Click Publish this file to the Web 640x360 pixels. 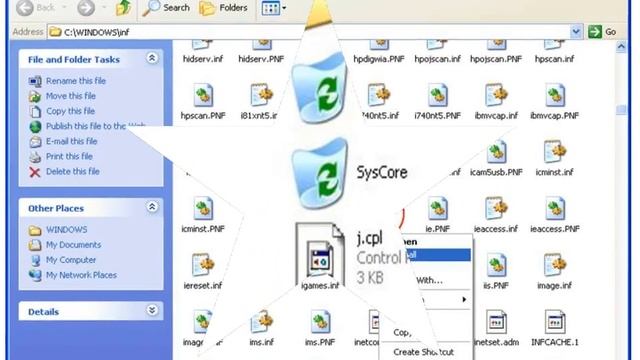click(96, 126)
